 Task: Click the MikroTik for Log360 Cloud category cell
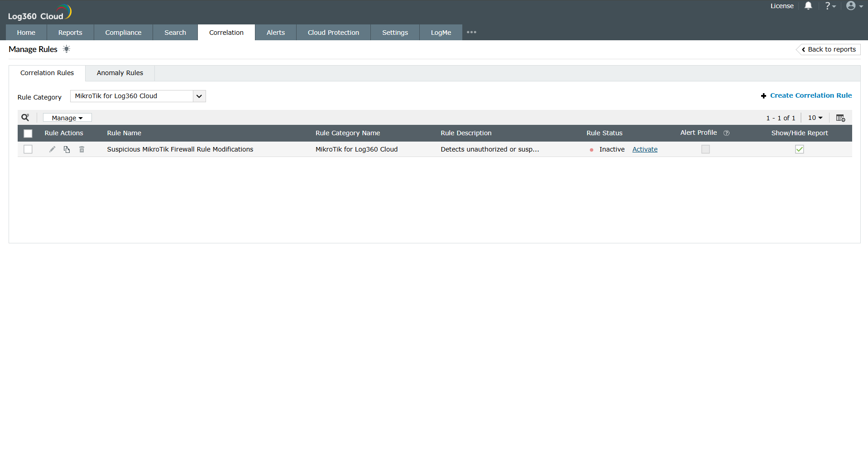coord(356,149)
